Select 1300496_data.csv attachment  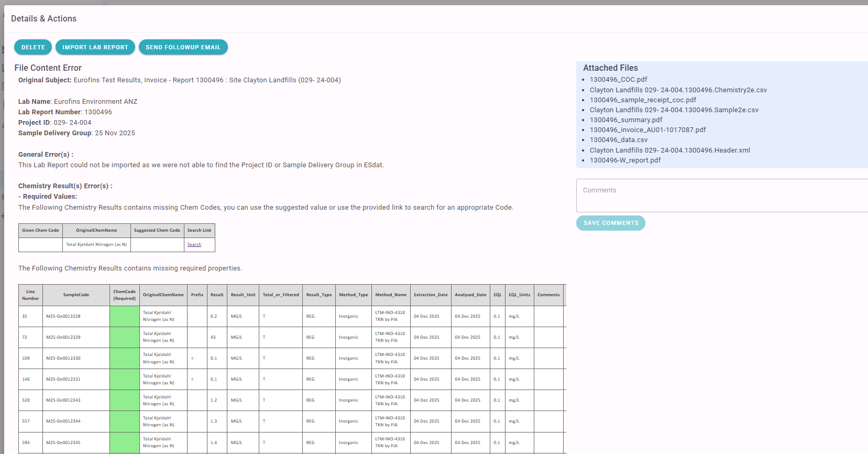(619, 140)
